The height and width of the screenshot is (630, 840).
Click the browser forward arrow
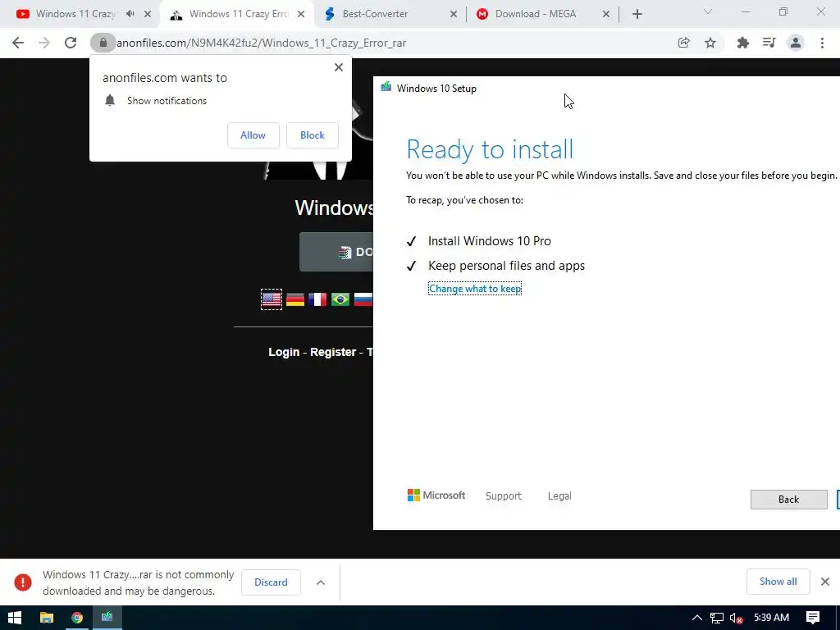[x=44, y=43]
